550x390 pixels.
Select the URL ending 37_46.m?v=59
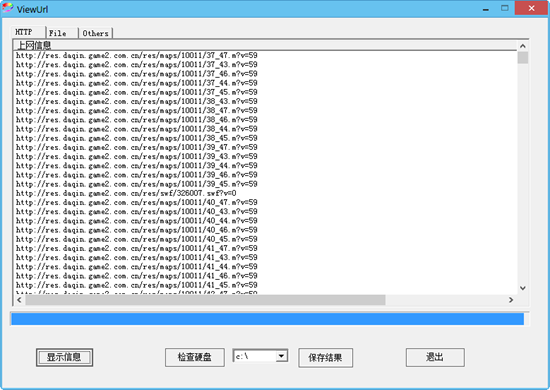click(136, 74)
